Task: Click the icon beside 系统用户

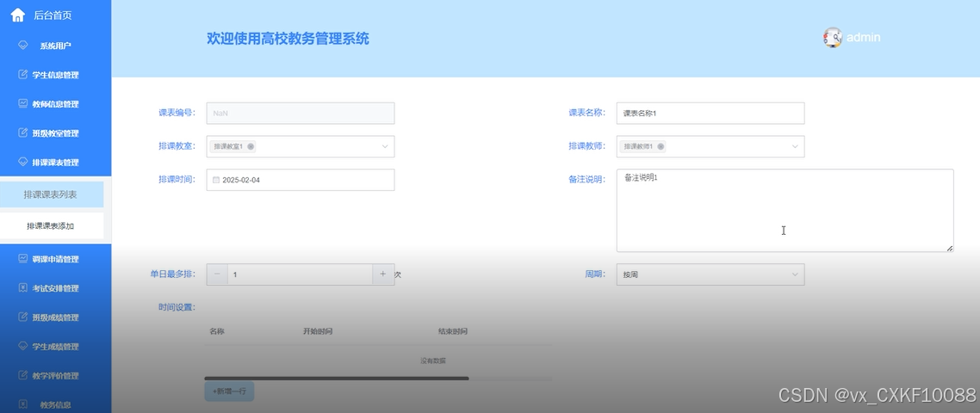Action: pyautogui.click(x=23, y=46)
